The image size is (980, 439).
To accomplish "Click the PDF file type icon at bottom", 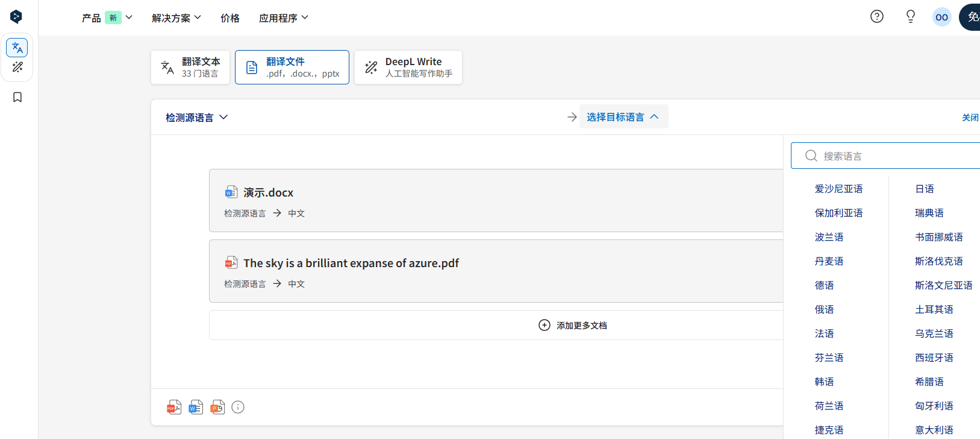I will (174, 407).
